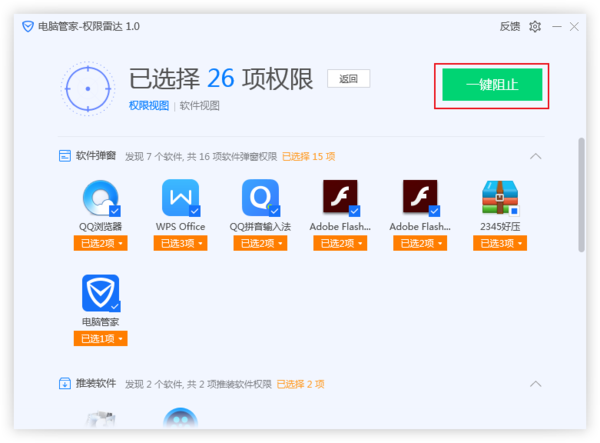Uncheck the QQ浏览器 checkbox
Image resolution: width=600 pixels, height=443 pixels.
115,211
